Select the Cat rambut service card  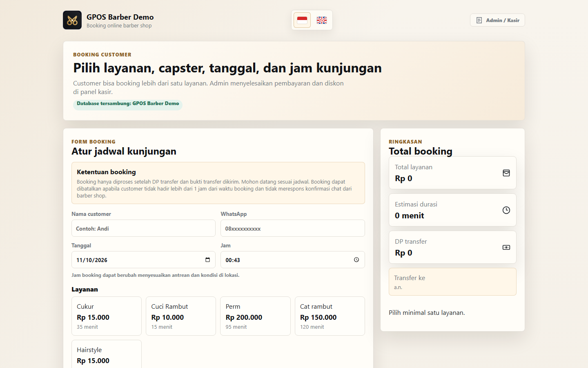point(330,316)
